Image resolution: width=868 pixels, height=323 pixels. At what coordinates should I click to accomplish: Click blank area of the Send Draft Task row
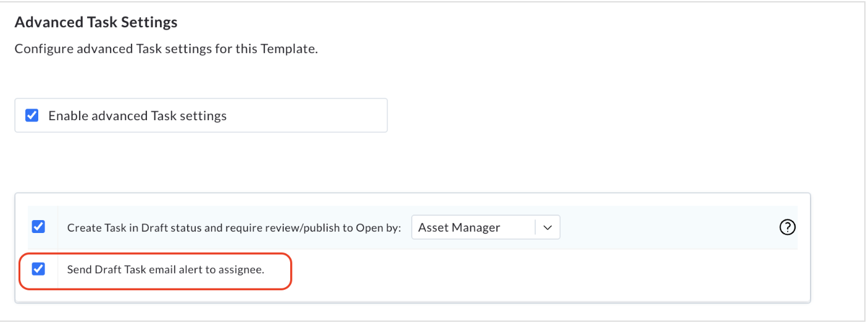tap(543, 269)
